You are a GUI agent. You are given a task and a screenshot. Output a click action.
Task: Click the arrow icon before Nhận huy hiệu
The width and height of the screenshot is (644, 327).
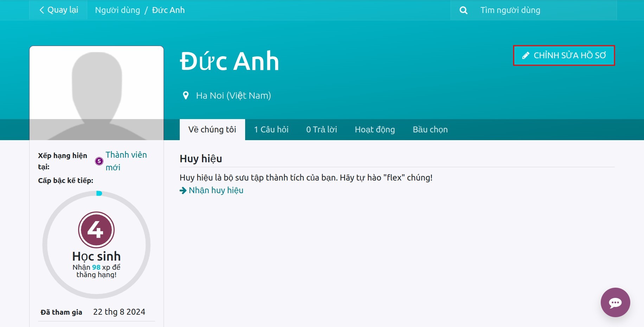[x=183, y=190]
